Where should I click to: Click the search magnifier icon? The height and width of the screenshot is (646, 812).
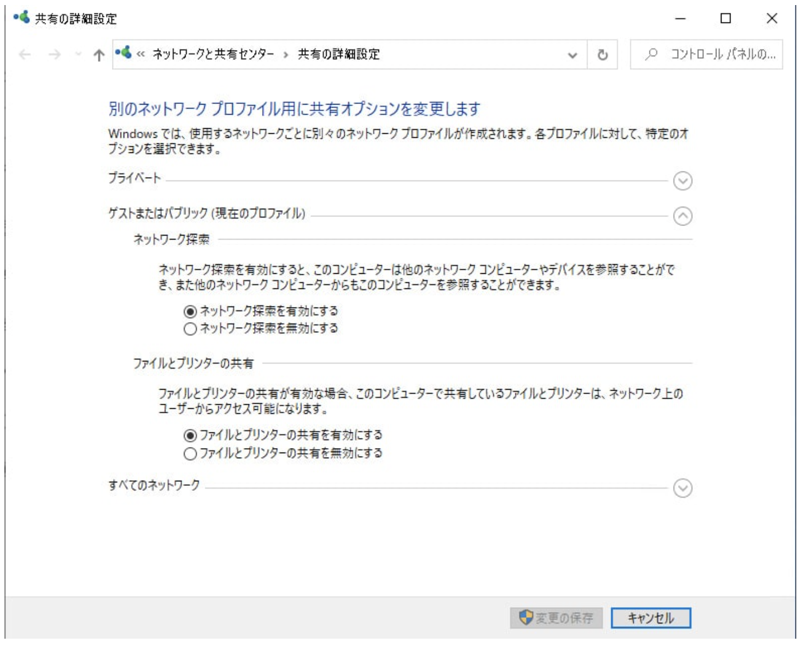tap(652, 54)
